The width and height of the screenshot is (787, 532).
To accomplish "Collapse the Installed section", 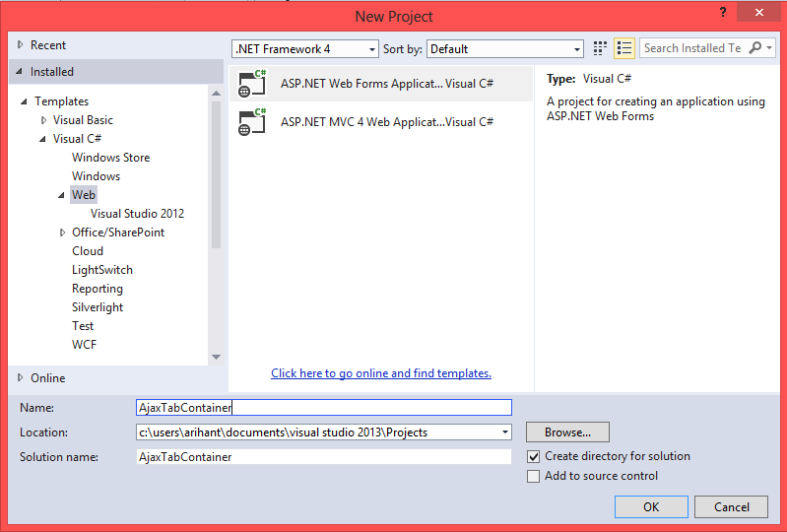I will coord(19,71).
